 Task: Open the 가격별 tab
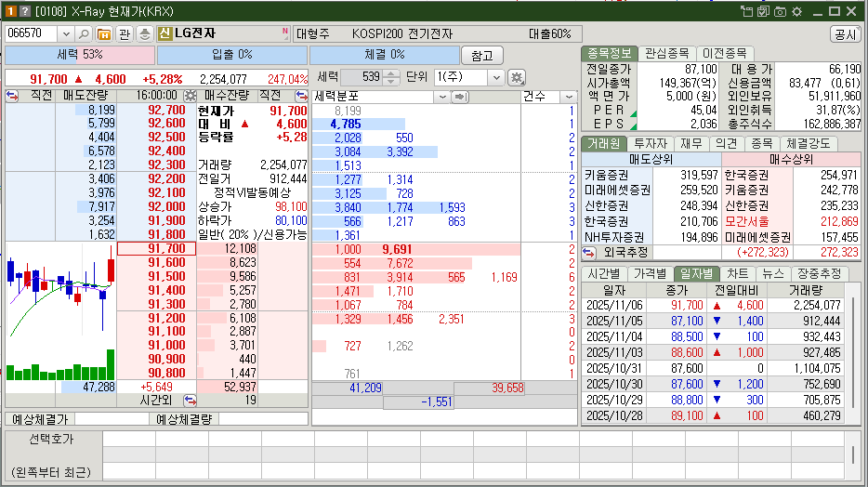pyautogui.click(x=650, y=273)
